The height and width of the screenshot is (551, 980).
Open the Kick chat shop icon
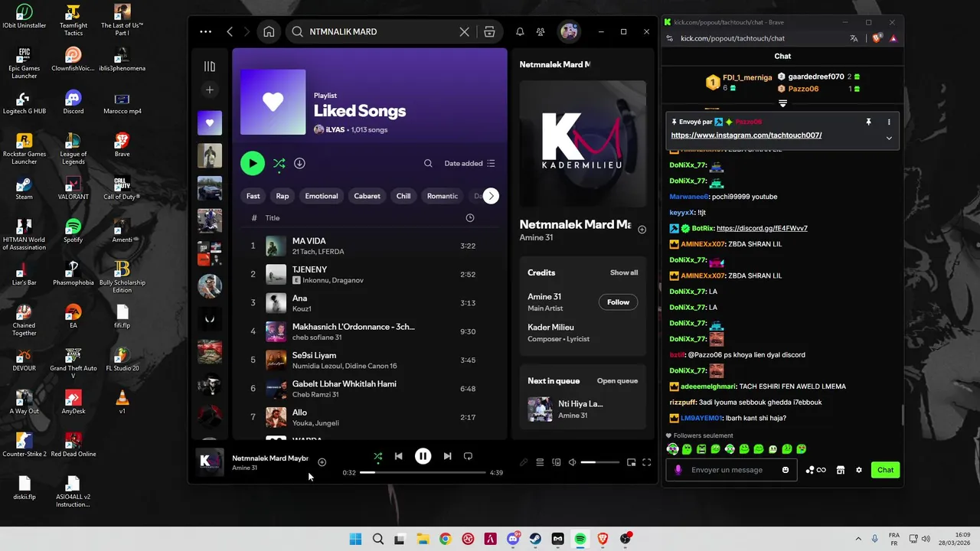[x=840, y=470]
